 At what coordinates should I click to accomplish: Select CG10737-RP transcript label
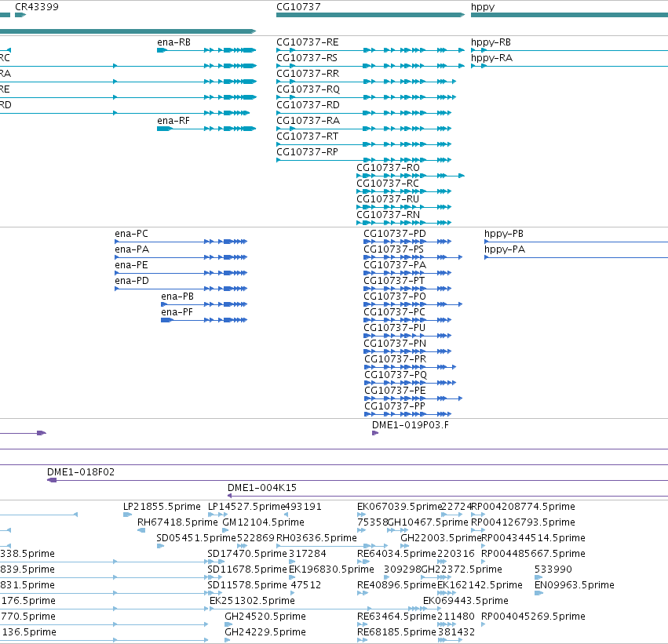click(307, 152)
